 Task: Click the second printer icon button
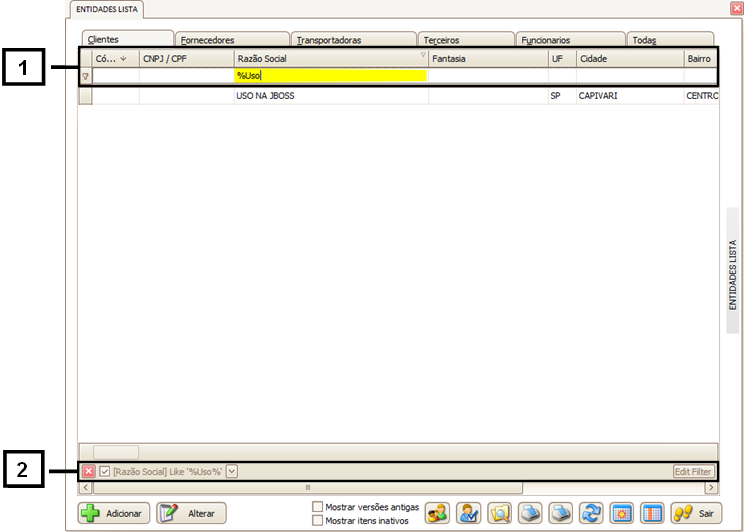tap(561, 513)
